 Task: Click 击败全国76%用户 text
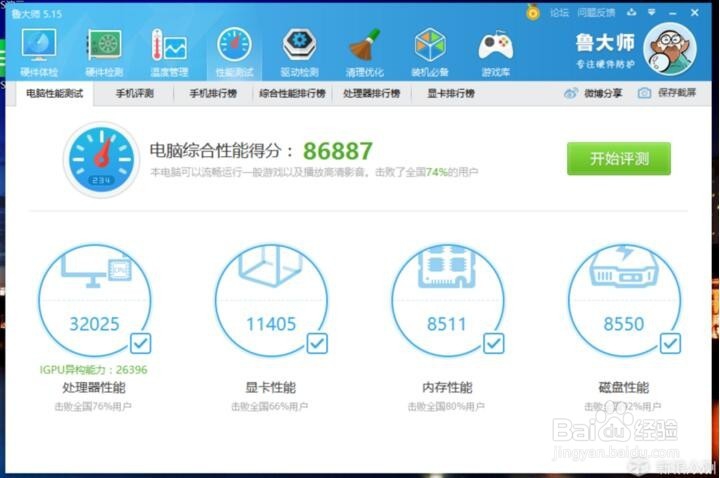click(93, 406)
